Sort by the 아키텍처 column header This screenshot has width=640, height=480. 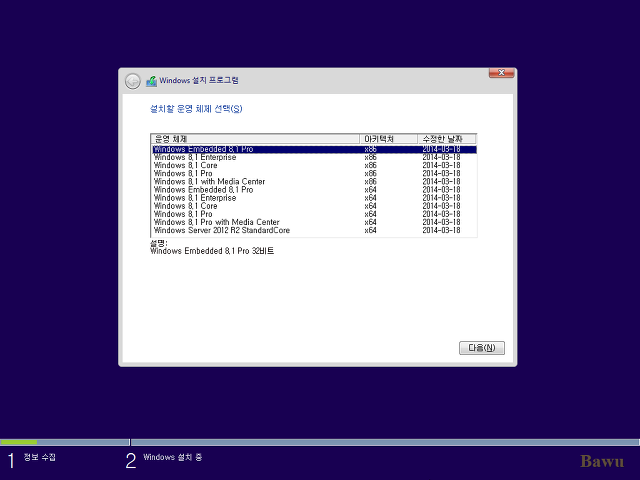point(388,139)
